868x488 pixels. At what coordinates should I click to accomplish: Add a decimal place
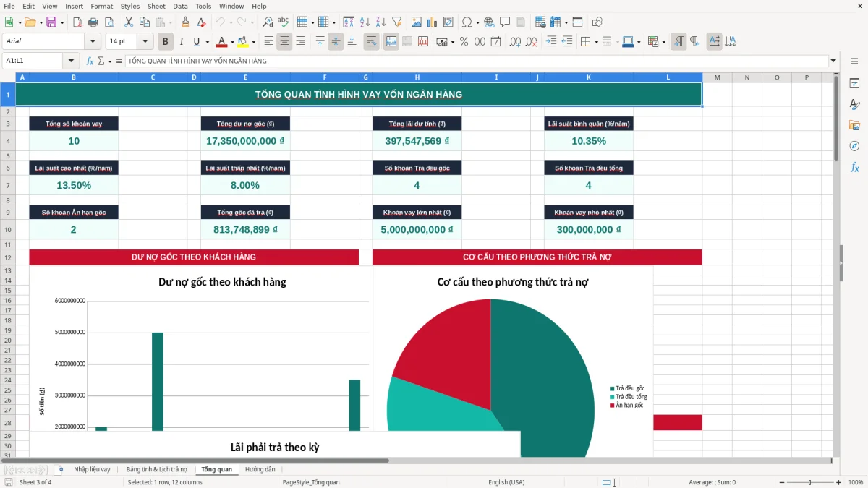click(x=516, y=42)
